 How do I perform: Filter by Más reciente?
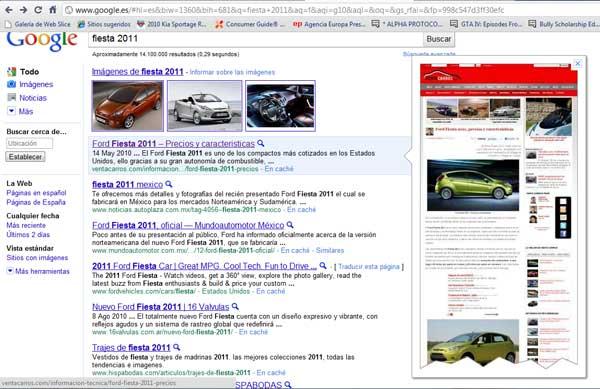point(26,225)
